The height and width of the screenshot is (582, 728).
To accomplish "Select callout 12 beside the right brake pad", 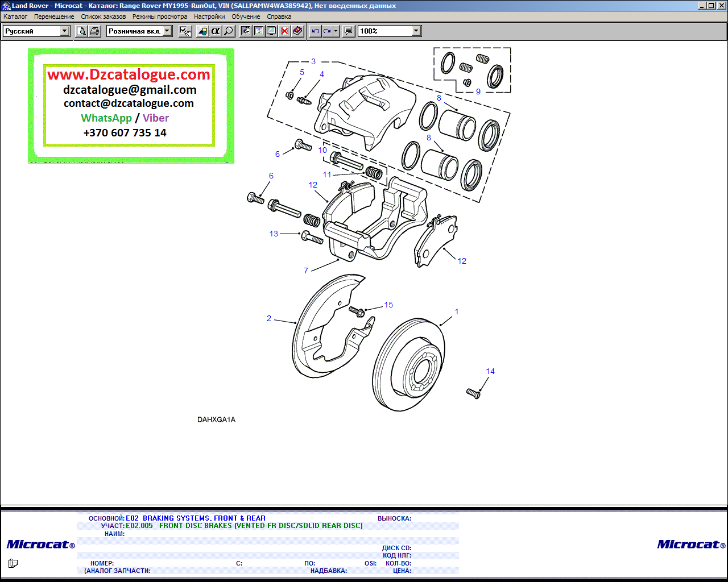I will [462, 261].
